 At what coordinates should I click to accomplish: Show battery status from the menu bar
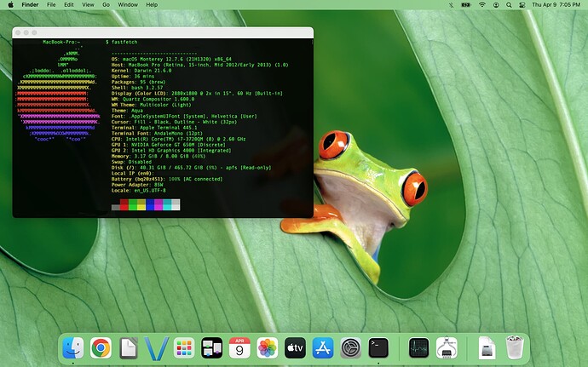[466, 5]
